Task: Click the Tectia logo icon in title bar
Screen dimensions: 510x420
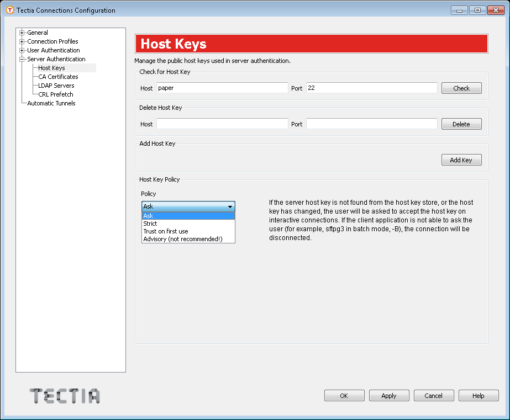Action: (x=7, y=10)
